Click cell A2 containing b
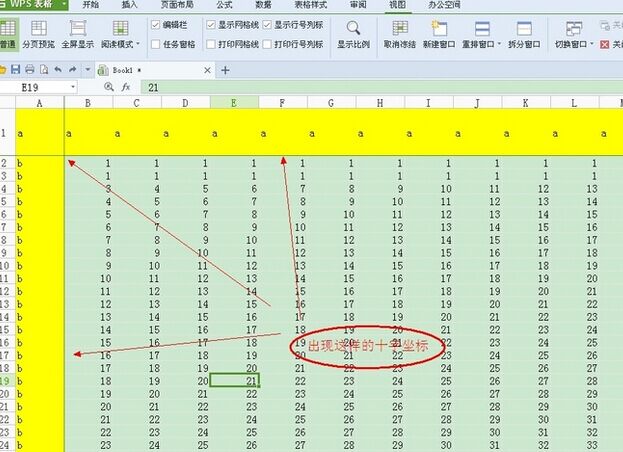Viewport: 623px width, 452px height. 40,163
